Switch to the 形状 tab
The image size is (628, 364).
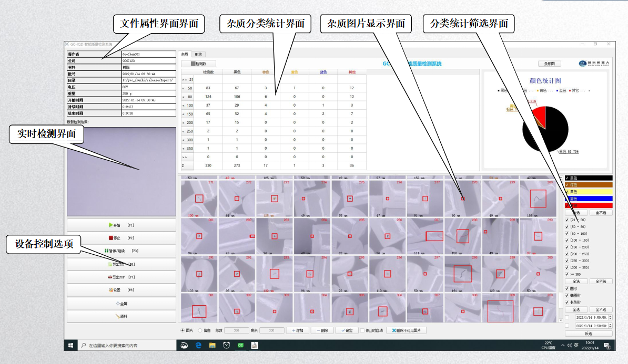198,54
